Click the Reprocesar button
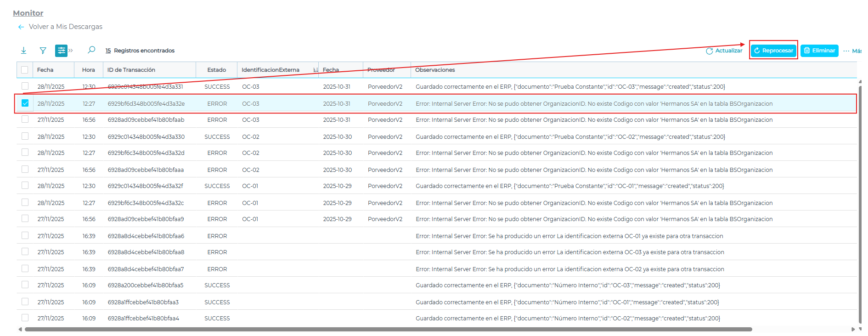The height and width of the screenshot is (336, 868). point(773,51)
